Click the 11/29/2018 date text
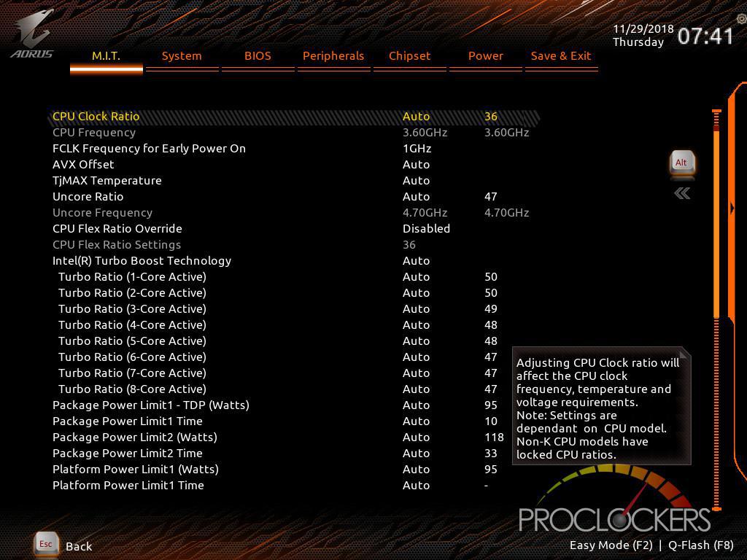747x560 pixels. click(x=643, y=29)
